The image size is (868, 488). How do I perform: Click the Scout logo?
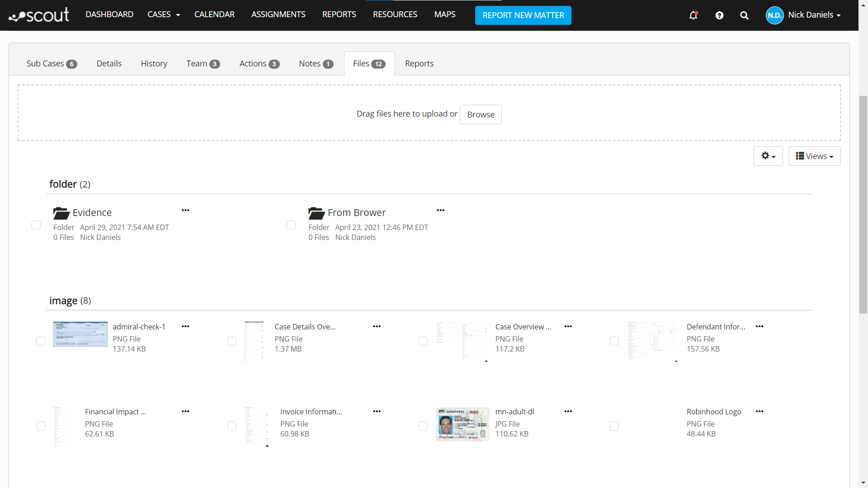tap(38, 15)
